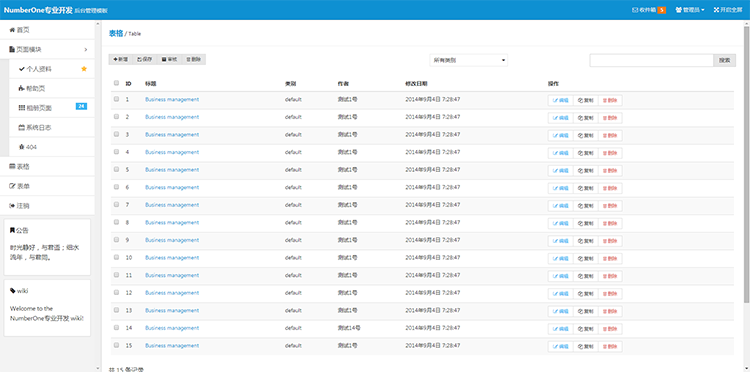Open the 所有类别 category dropdown

tap(468, 60)
